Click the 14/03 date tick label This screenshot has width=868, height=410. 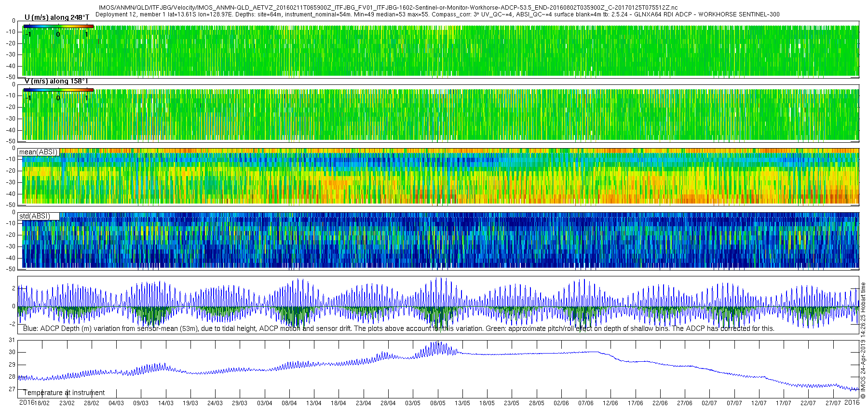(x=165, y=403)
